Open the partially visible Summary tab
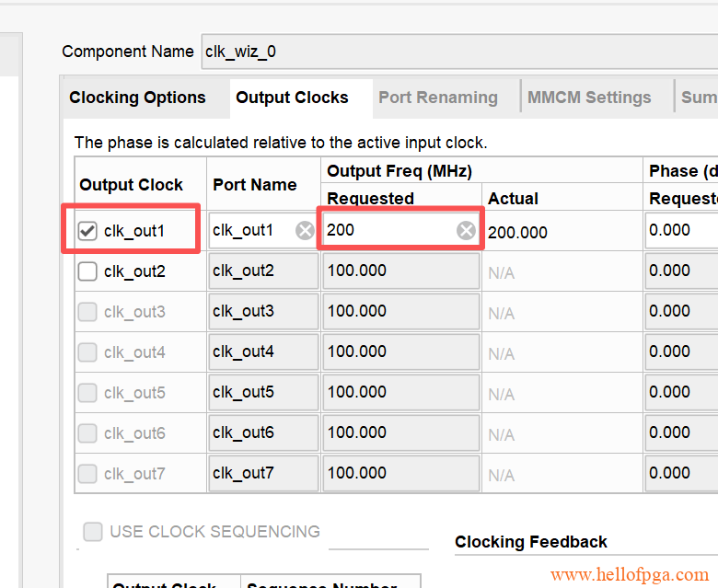The width and height of the screenshot is (718, 588). tap(698, 98)
